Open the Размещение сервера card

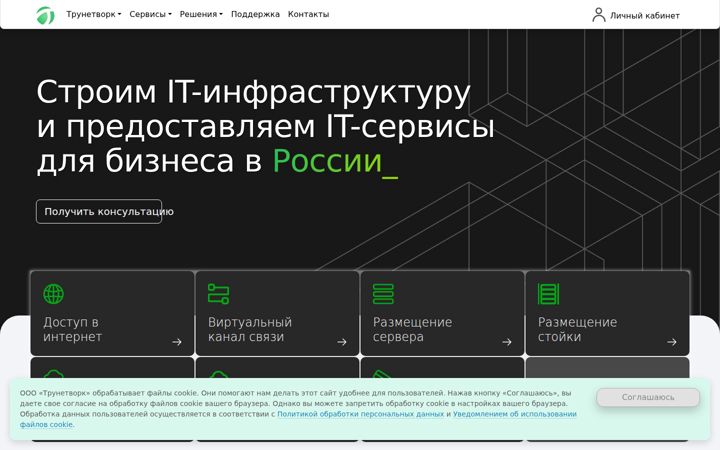442,313
